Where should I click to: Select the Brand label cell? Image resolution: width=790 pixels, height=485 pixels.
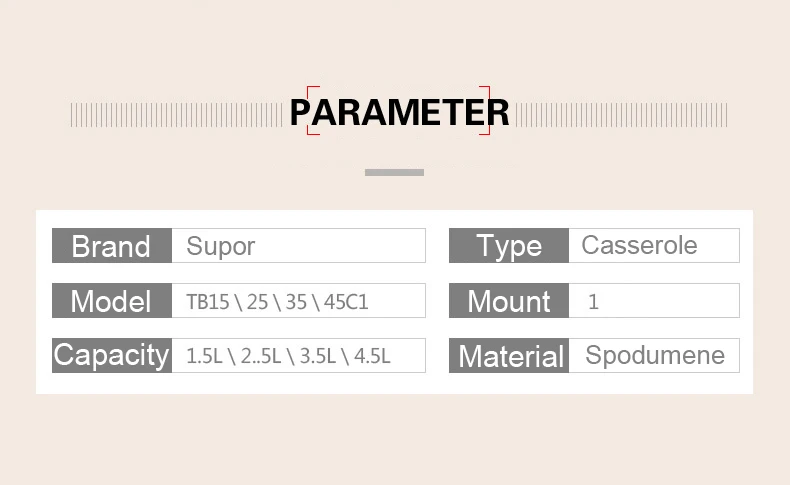[112, 245]
